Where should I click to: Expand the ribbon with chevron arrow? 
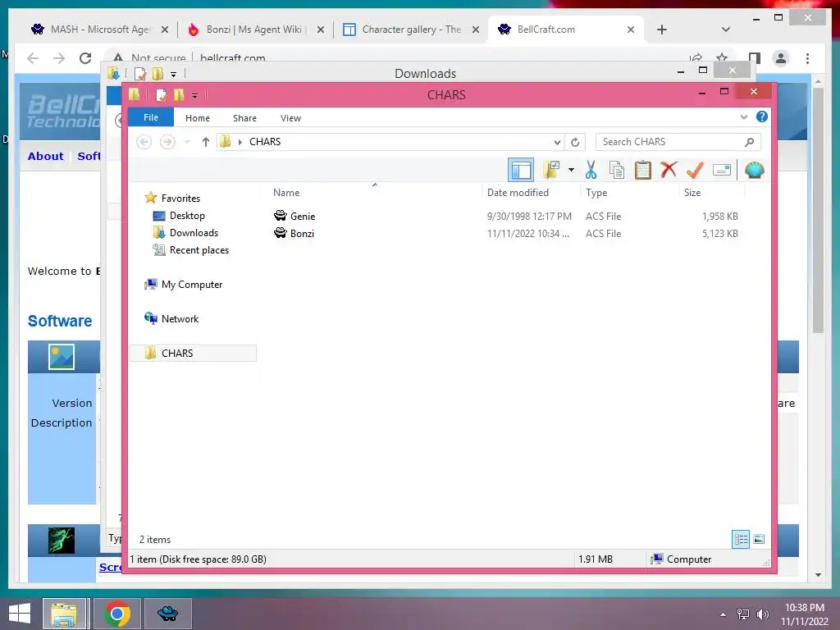[743, 116]
